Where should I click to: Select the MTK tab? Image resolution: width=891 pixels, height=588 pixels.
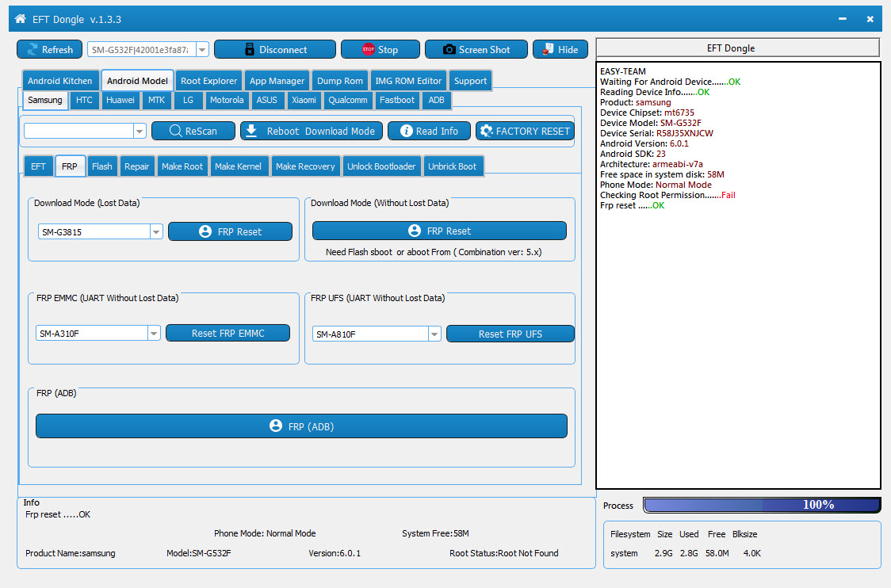(156, 100)
